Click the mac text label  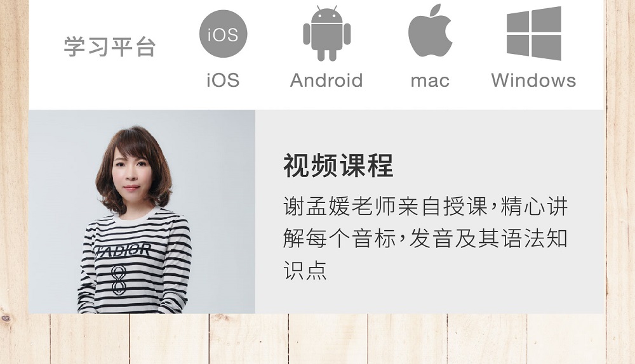(x=430, y=81)
